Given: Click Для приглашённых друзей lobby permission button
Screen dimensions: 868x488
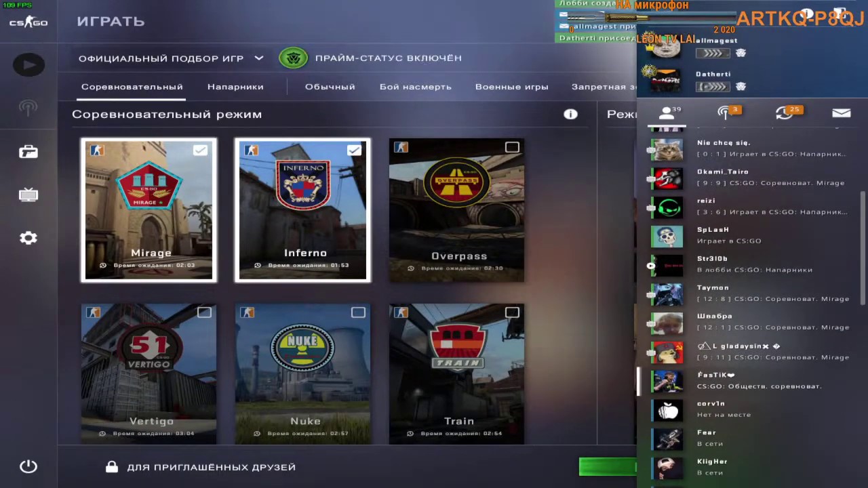Looking at the screenshot, I should 201,467.
